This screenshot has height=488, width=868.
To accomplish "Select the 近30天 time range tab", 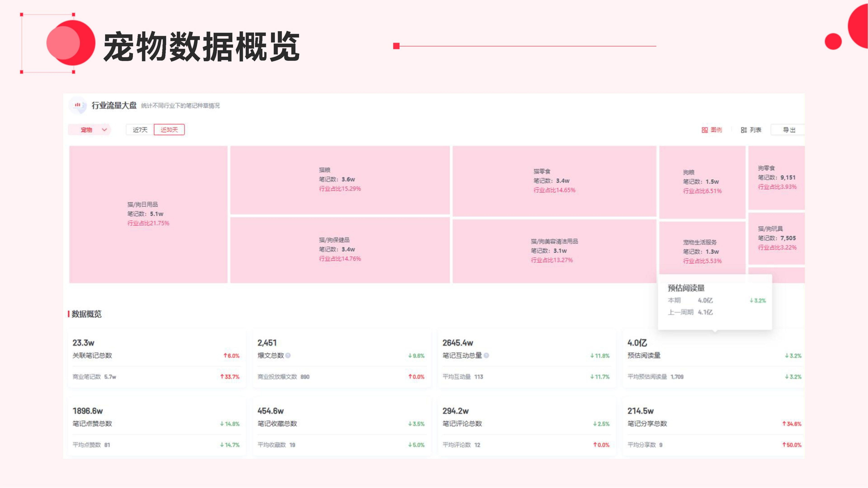I will pyautogui.click(x=169, y=130).
